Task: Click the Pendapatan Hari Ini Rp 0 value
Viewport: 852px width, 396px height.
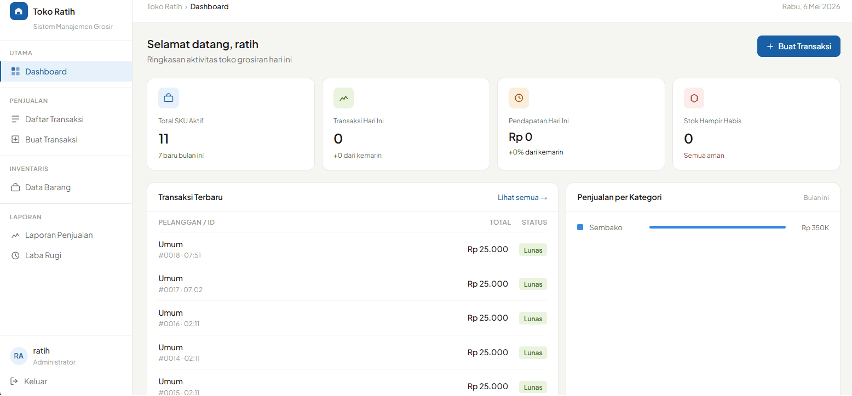Action: pyautogui.click(x=521, y=137)
